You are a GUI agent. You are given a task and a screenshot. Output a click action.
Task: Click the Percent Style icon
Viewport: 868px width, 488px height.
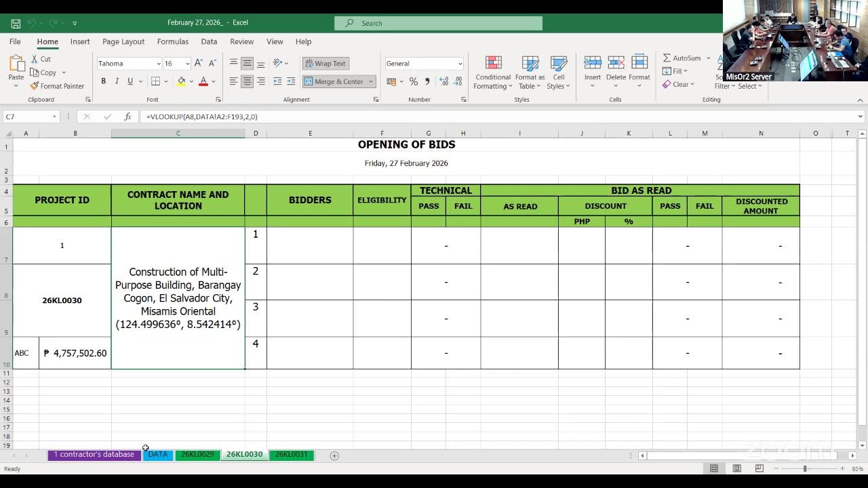pos(412,81)
